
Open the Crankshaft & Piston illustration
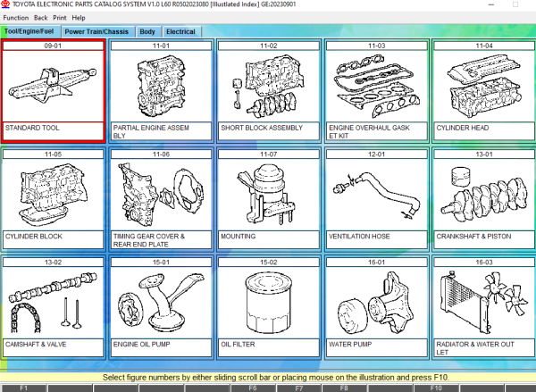coord(484,195)
